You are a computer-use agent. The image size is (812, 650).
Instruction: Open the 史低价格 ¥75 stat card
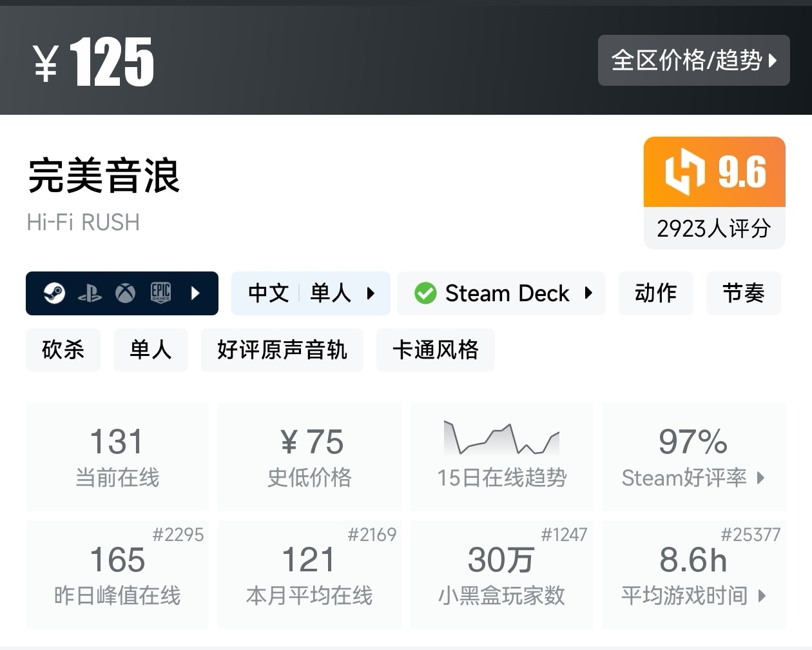(309, 457)
